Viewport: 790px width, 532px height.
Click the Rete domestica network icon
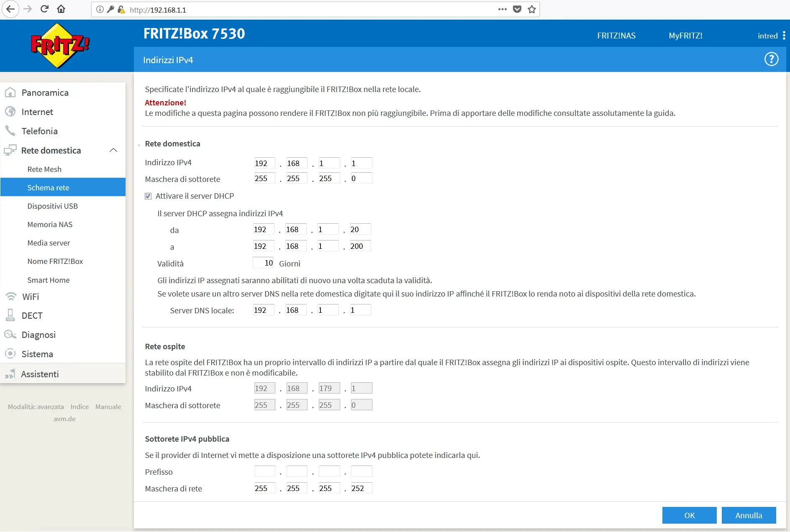click(x=10, y=150)
